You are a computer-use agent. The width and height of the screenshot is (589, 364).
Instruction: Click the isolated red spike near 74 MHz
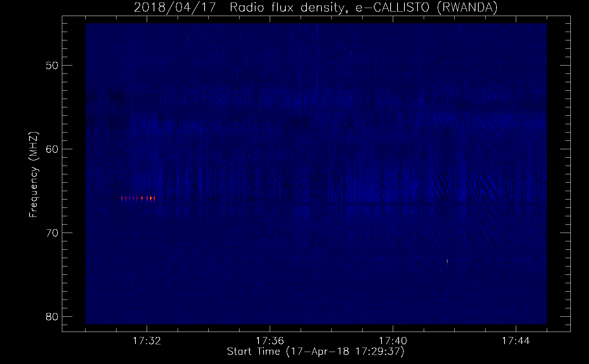(x=447, y=262)
